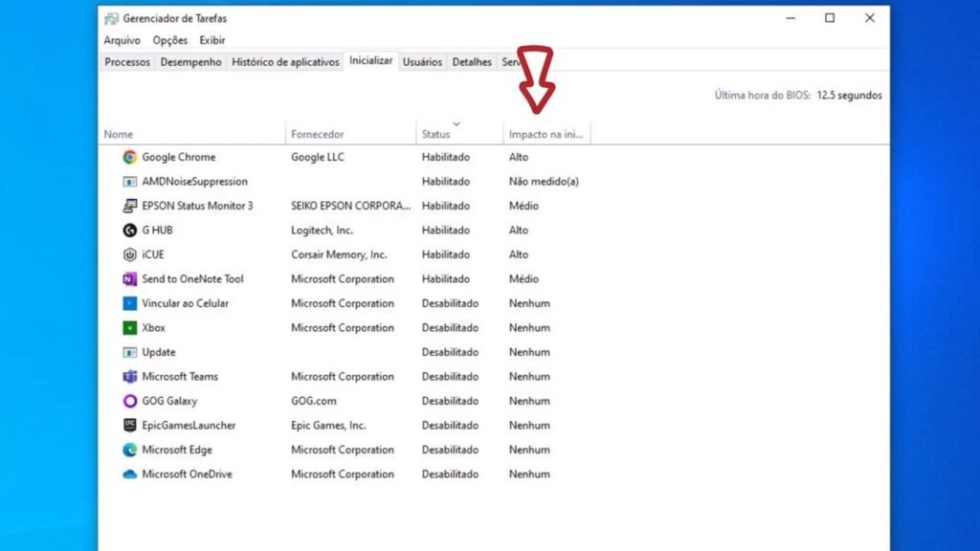
Task: Switch to the Desempenho tab
Action: coord(190,62)
